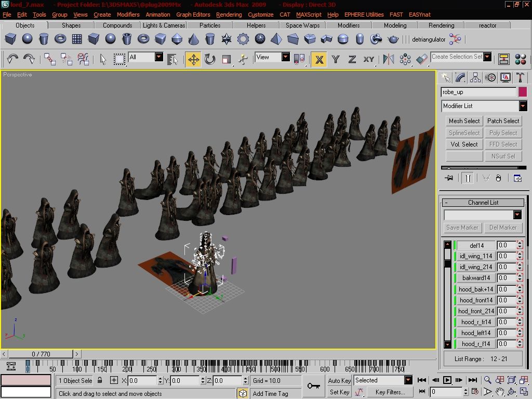Open the Utilities hammer panel icon

click(x=520, y=78)
